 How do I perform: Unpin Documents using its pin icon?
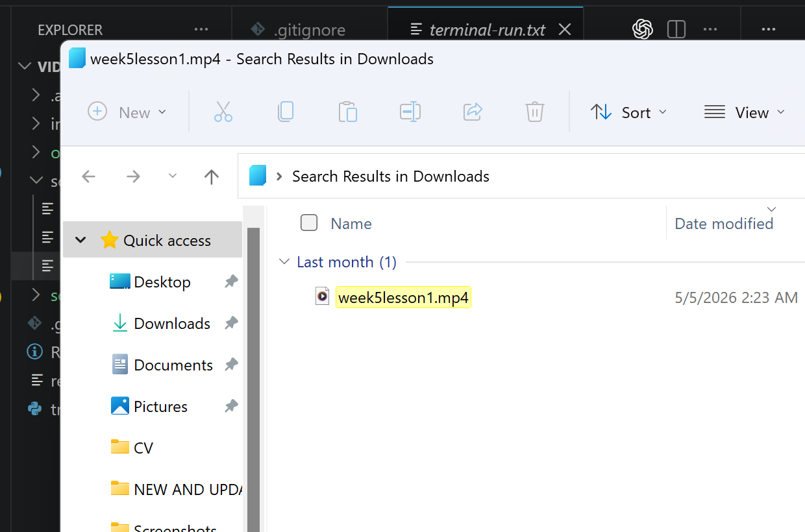[231, 365]
